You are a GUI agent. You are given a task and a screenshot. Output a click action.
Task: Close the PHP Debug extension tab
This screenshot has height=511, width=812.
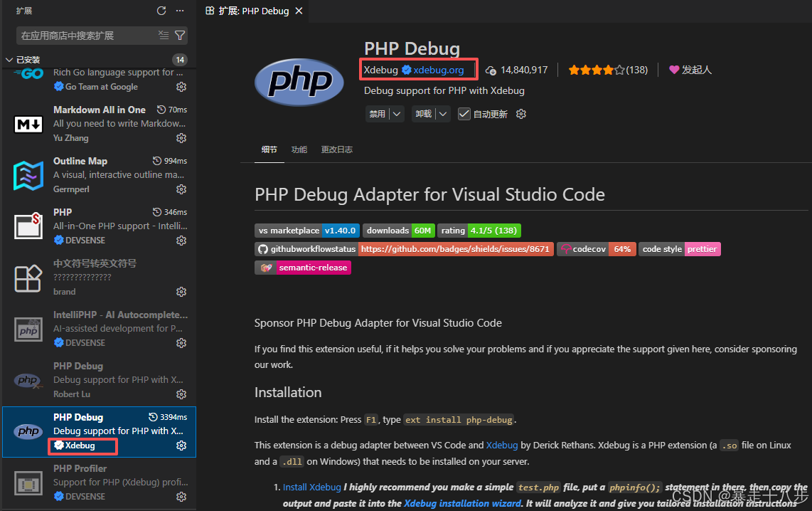pyautogui.click(x=299, y=11)
